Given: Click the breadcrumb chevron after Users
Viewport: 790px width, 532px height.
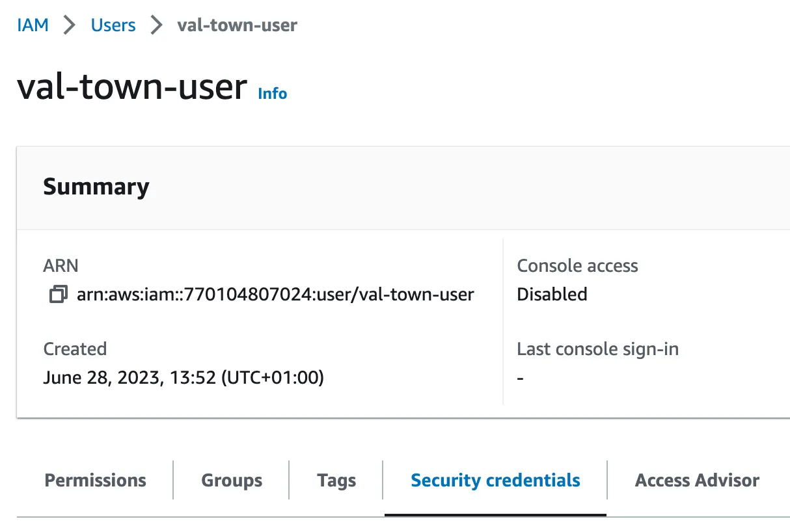Looking at the screenshot, I should (x=156, y=25).
